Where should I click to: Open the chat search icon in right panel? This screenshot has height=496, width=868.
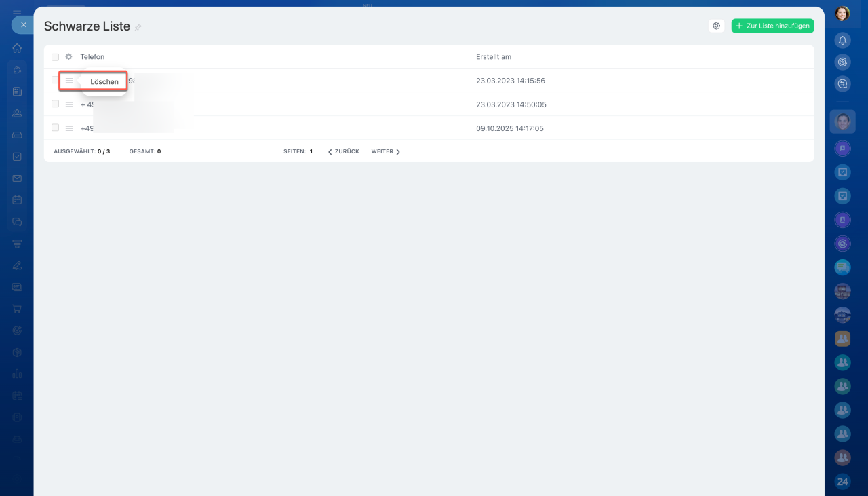pyautogui.click(x=842, y=84)
